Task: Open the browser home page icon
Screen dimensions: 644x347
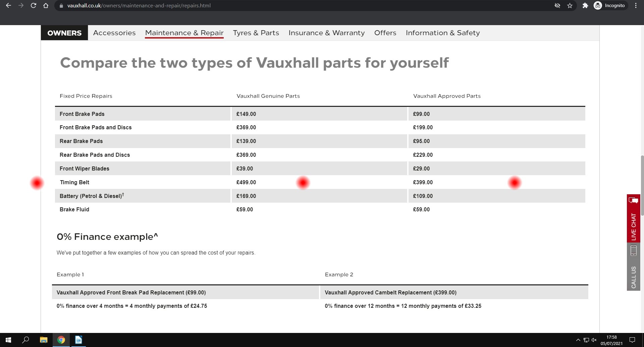Action: tap(46, 6)
